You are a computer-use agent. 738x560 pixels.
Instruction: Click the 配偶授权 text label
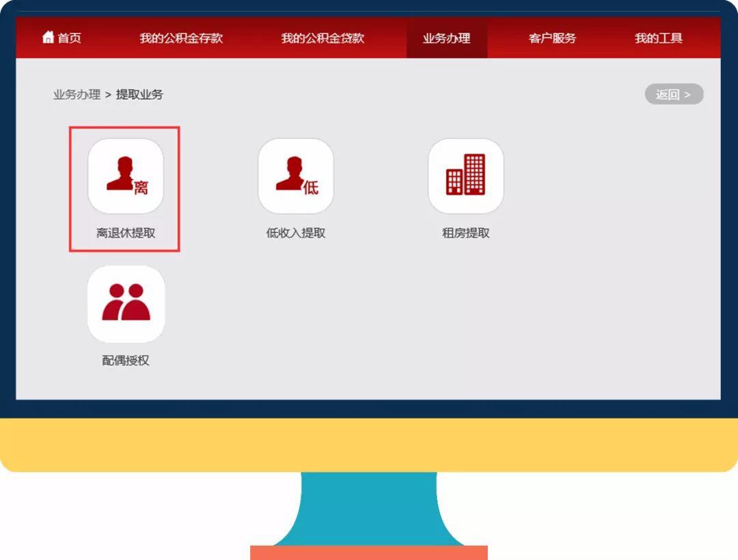126,361
